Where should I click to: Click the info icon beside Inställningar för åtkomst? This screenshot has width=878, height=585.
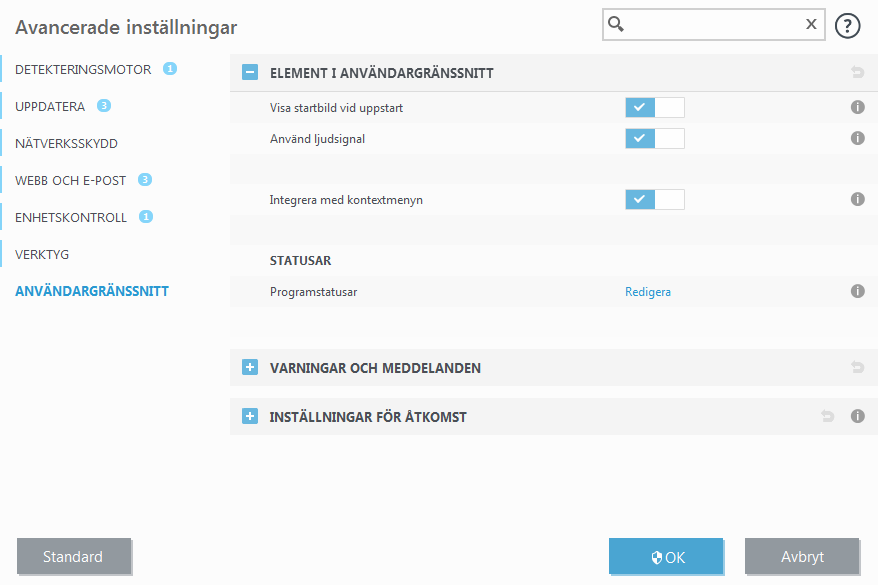coord(857,417)
